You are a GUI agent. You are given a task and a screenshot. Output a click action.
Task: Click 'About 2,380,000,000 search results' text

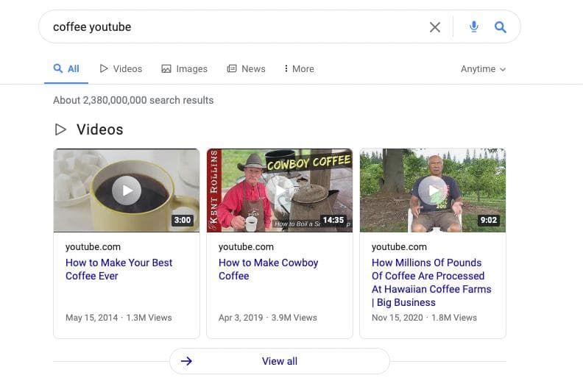[x=133, y=100]
